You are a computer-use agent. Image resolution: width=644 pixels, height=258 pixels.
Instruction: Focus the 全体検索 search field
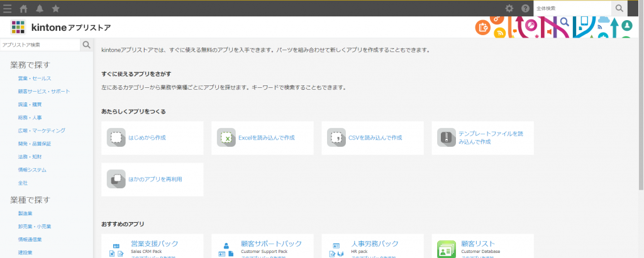[x=572, y=8]
